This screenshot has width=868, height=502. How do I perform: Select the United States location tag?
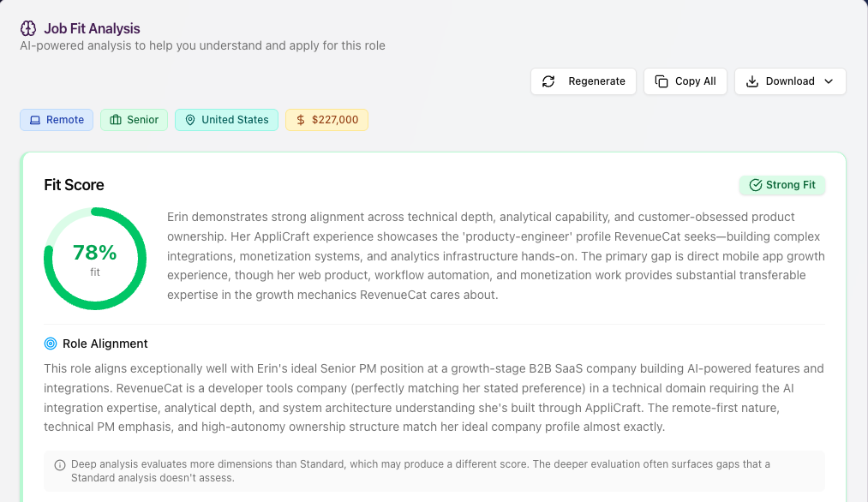click(x=226, y=120)
